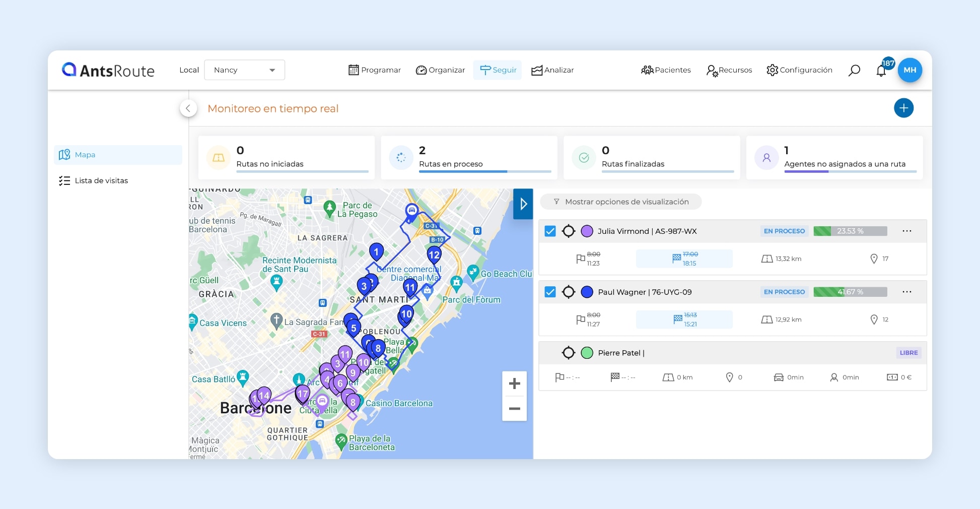Open the Organizar dashboard icon
The width and height of the screenshot is (980, 509).
click(422, 70)
